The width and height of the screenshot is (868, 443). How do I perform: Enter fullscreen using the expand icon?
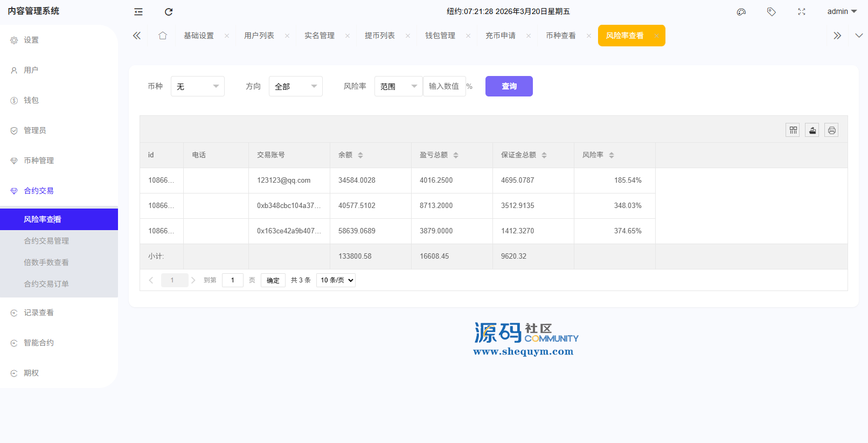click(x=802, y=12)
